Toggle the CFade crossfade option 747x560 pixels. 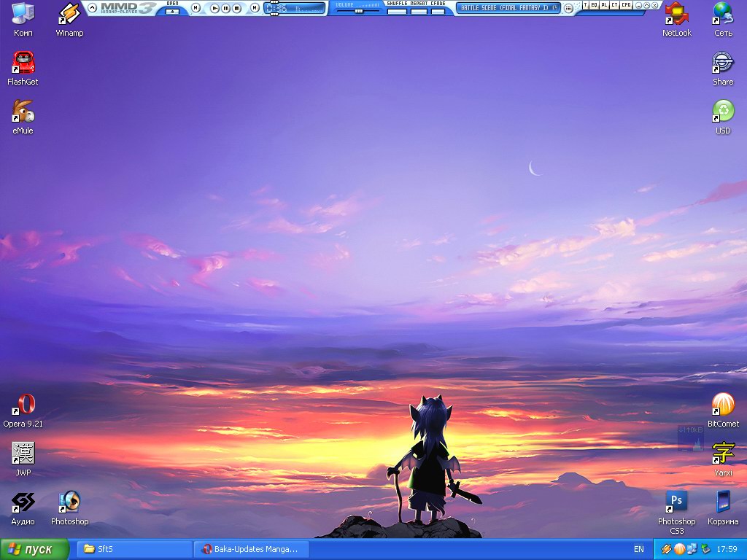pos(438,11)
